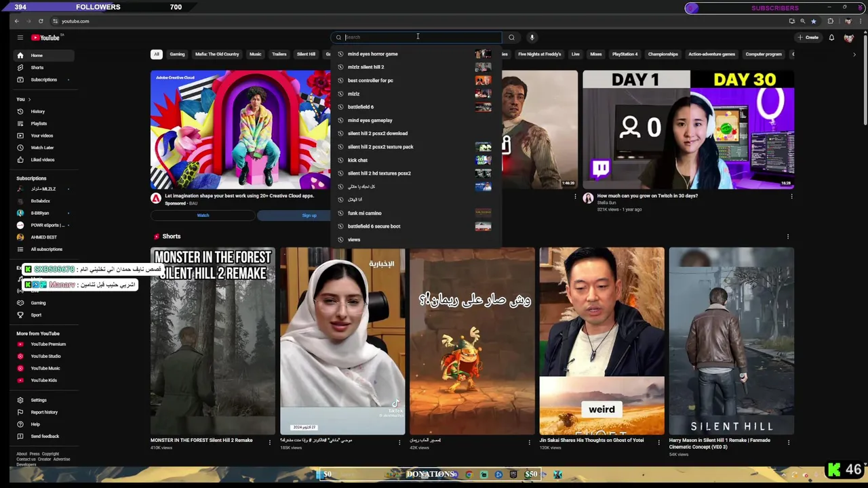The height and width of the screenshot is (488, 868).
Task: Open options for Harry Mason short
Action: [788, 443]
